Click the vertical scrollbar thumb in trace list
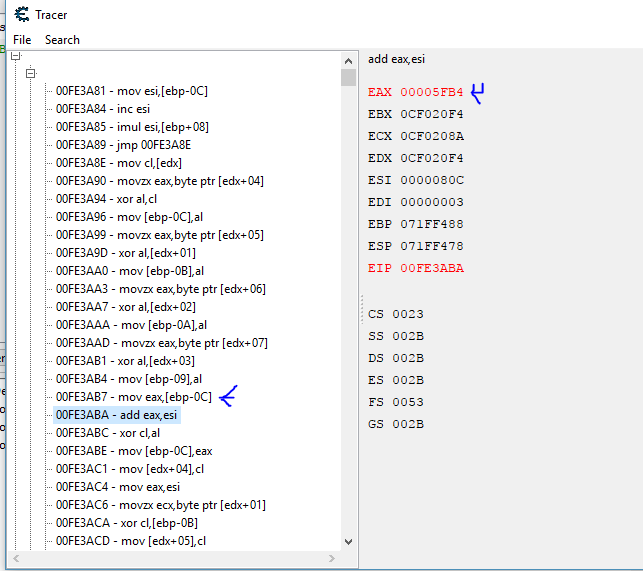This screenshot has width=643, height=571. (x=348, y=78)
